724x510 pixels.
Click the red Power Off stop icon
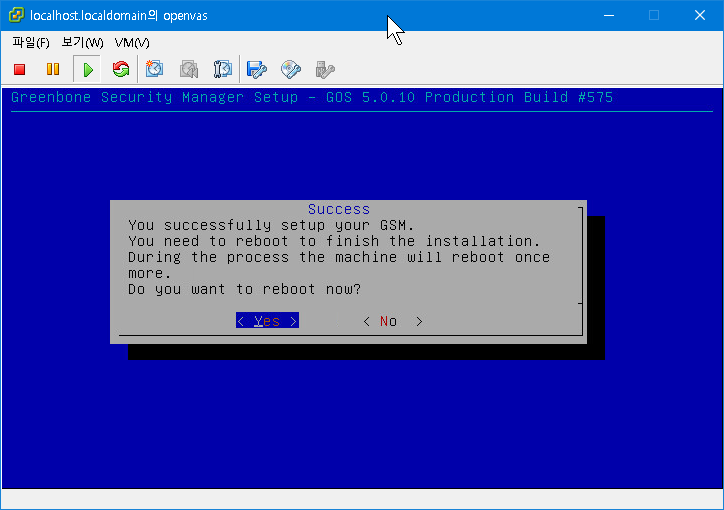click(x=19, y=70)
